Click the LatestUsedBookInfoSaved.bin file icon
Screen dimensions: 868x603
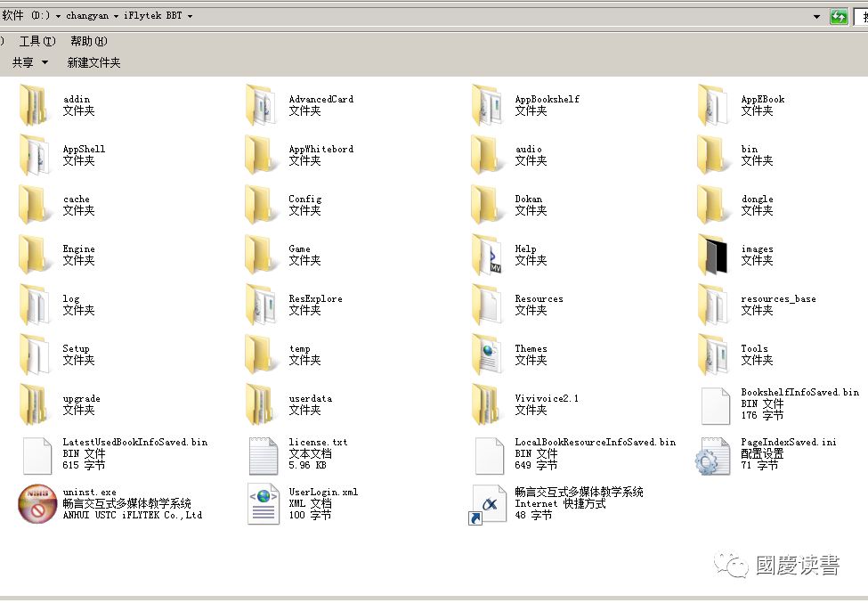click(x=37, y=456)
